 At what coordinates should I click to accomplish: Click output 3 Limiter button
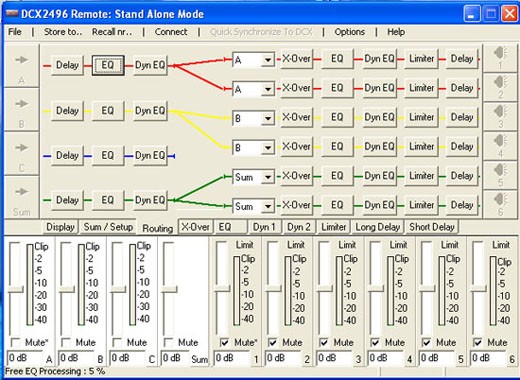421,117
